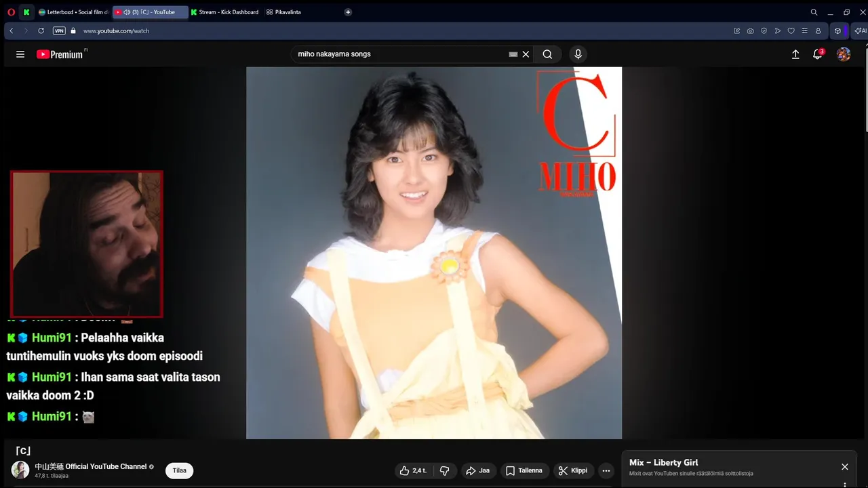
Task: Open YouTube upload/create button
Action: pyautogui.click(x=795, y=54)
